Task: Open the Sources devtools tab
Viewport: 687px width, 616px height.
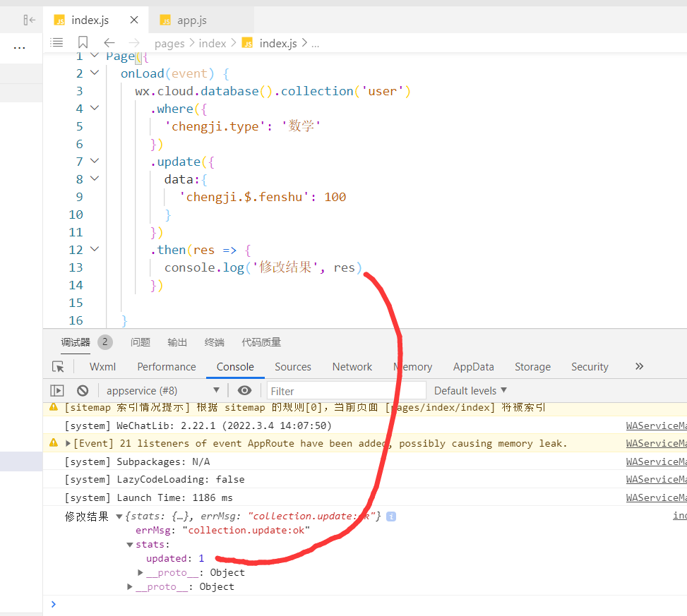Action: pos(293,367)
